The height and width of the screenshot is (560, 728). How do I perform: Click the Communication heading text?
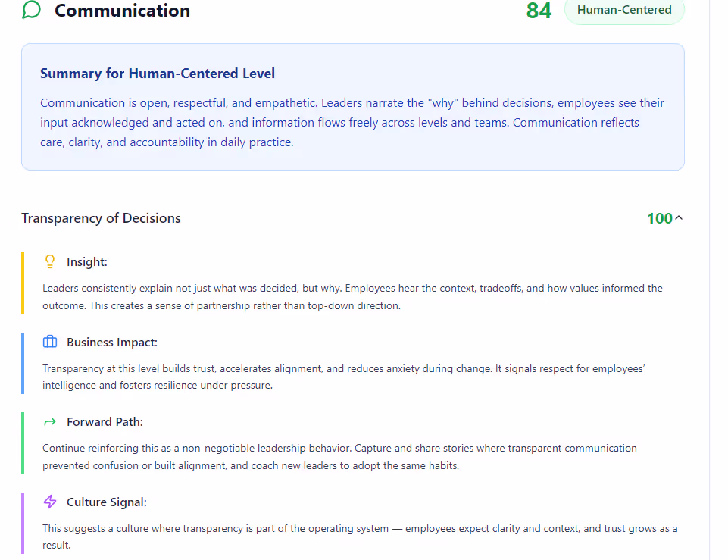tap(122, 11)
